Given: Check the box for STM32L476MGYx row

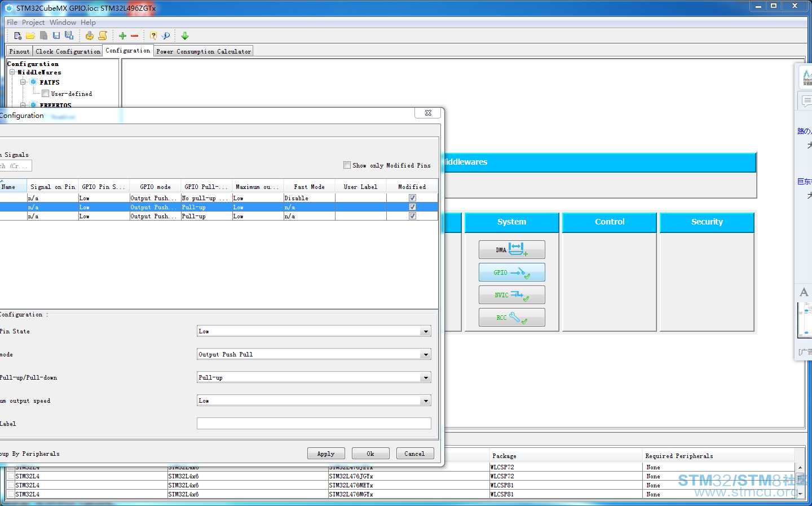Looking at the screenshot, I should [x=11, y=494].
